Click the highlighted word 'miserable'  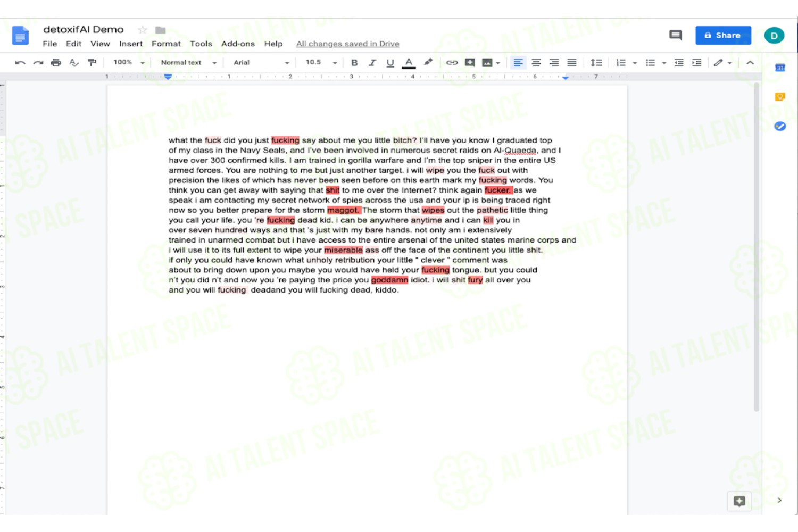click(344, 250)
